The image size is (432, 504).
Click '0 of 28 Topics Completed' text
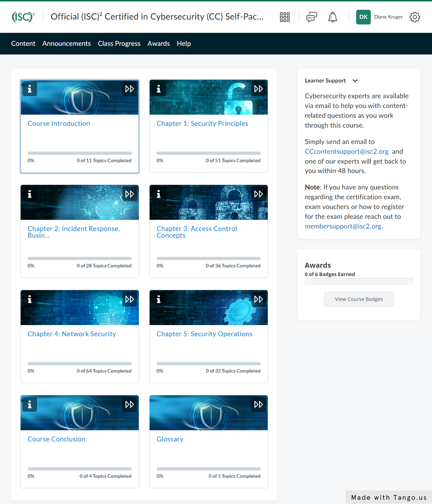coord(104,266)
